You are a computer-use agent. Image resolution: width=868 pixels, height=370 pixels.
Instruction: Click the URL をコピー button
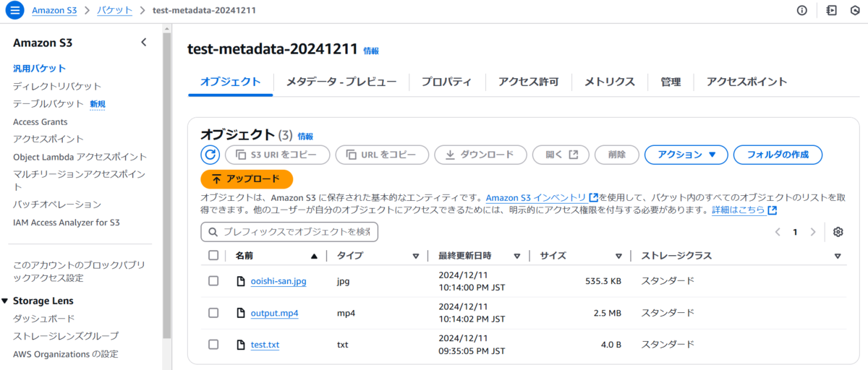(x=382, y=155)
